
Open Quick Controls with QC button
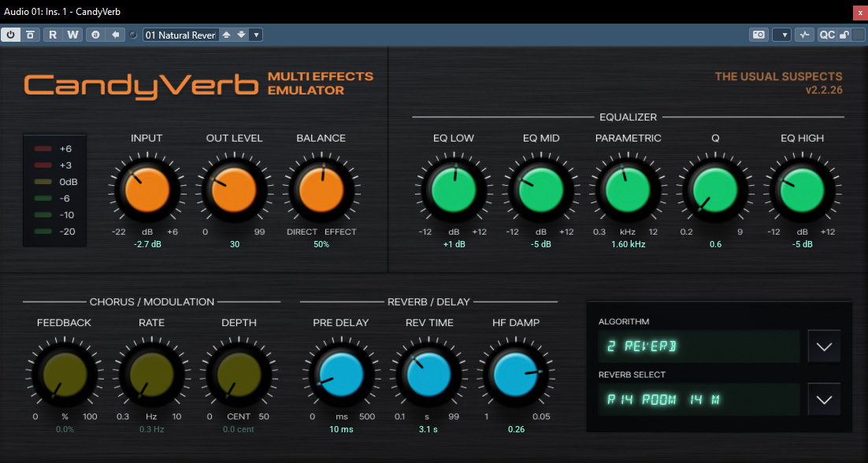[827, 35]
